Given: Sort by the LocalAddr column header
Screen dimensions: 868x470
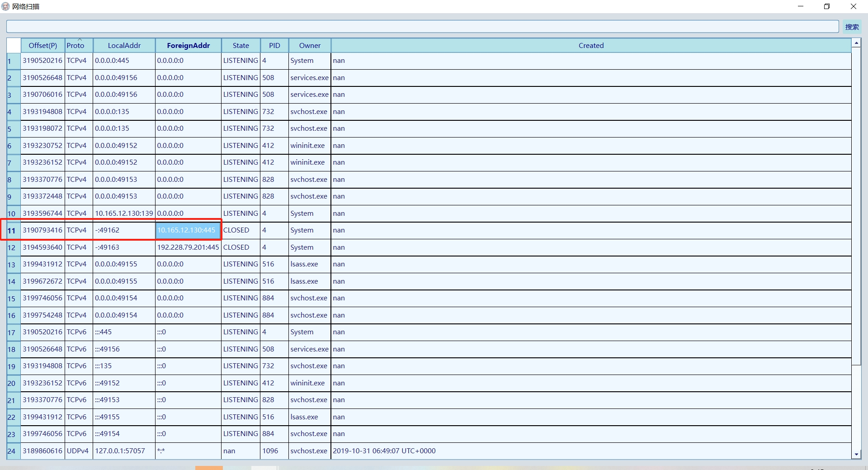Looking at the screenshot, I should pyautogui.click(x=124, y=45).
